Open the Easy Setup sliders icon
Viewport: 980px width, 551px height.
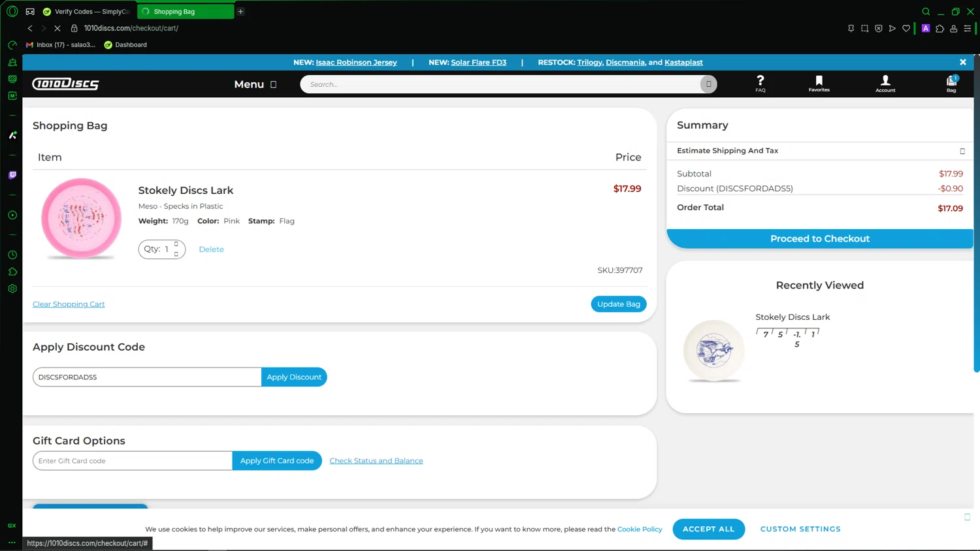[968, 28]
